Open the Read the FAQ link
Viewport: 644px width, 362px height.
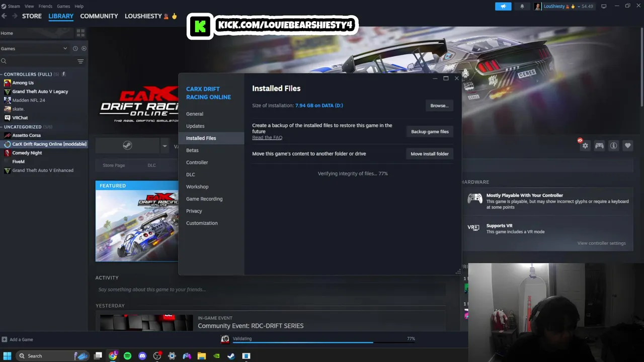(267, 138)
